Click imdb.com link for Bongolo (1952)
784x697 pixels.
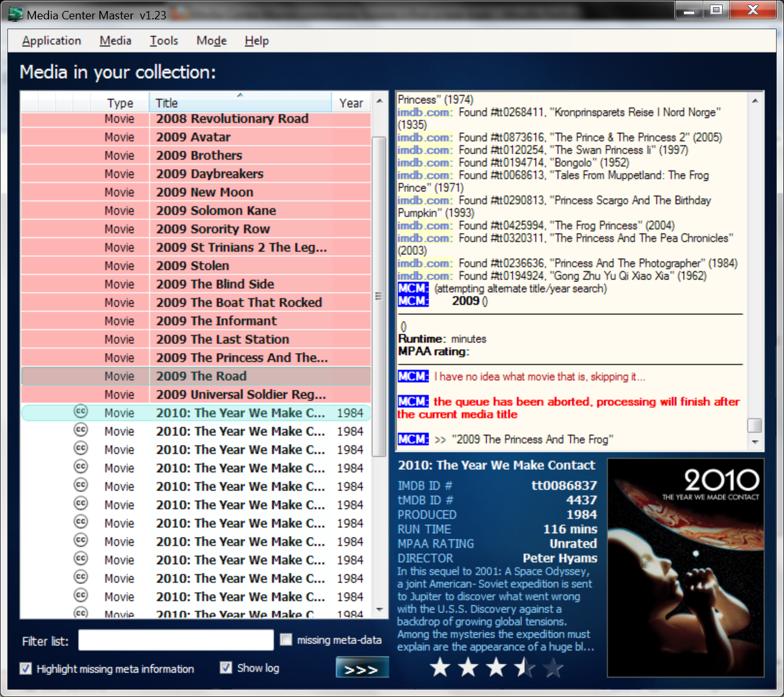click(x=424, y=163)
